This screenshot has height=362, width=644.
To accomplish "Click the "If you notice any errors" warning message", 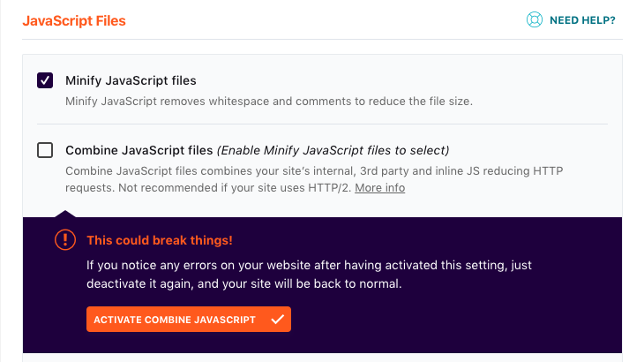I will coord(309,275).
